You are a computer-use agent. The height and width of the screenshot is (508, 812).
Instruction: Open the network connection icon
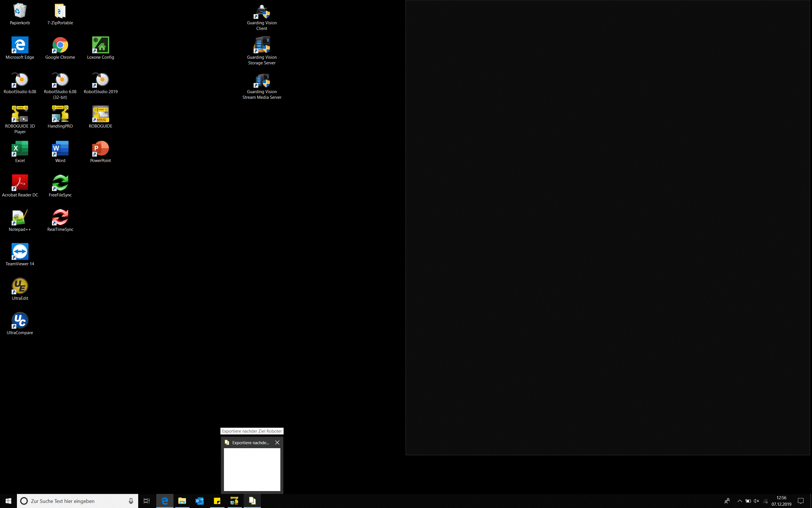click(765, 501)
